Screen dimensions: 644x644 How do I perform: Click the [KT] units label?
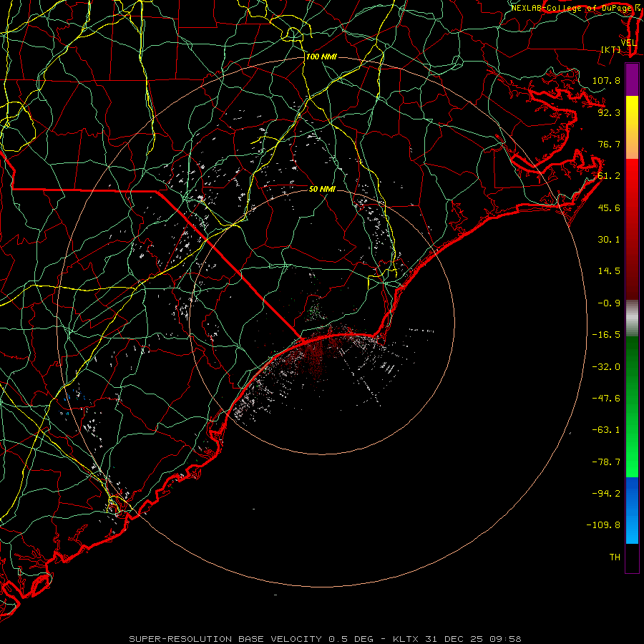coord(611,49)
